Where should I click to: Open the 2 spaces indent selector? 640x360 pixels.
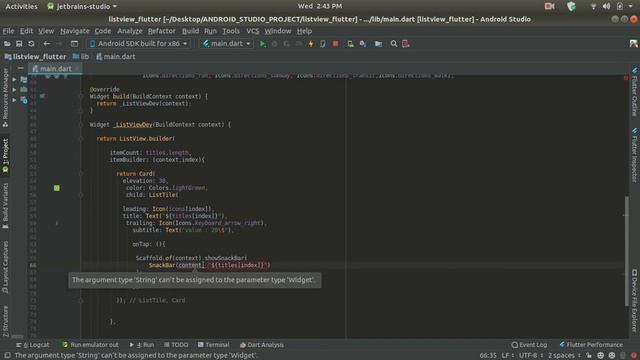point(563,356)
